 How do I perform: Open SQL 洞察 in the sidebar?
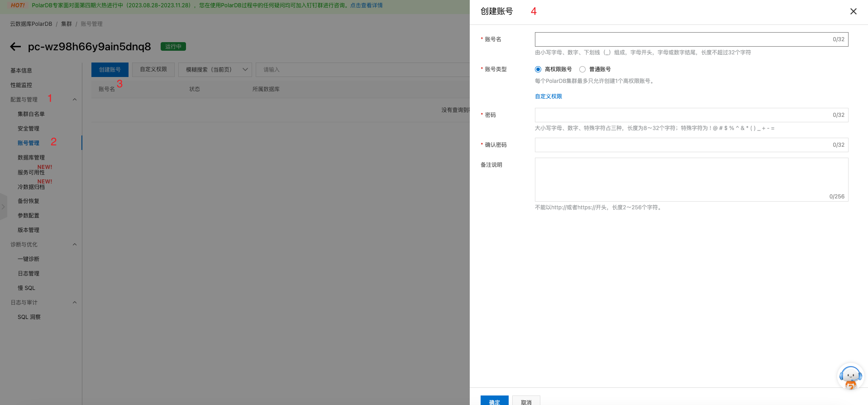[x=29, y=317]
